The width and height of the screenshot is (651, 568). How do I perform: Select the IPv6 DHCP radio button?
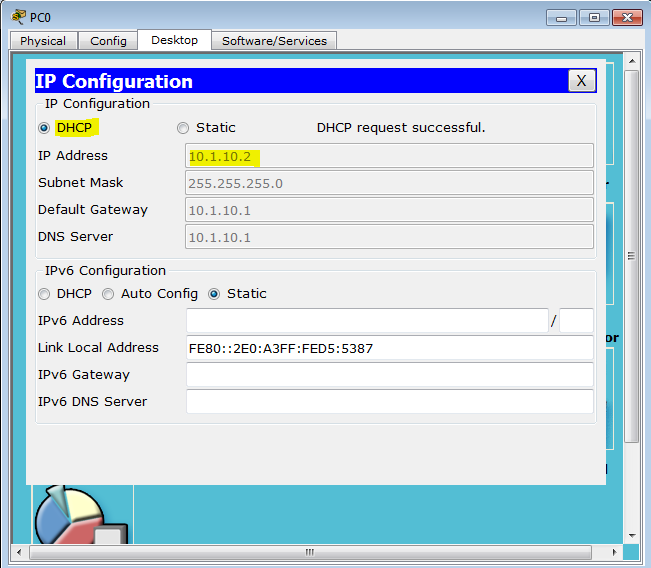pos(44,294)
